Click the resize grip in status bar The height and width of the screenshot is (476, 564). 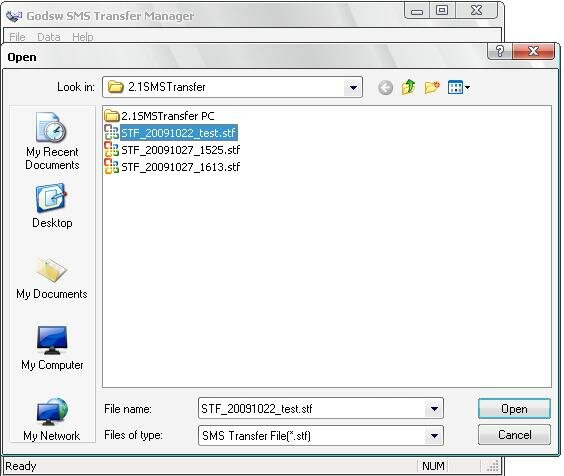tap(492, 466)
